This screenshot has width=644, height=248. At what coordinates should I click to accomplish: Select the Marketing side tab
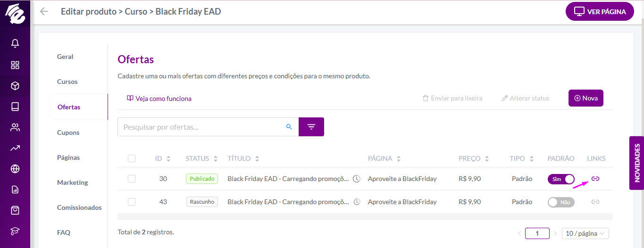pos(73,182)
